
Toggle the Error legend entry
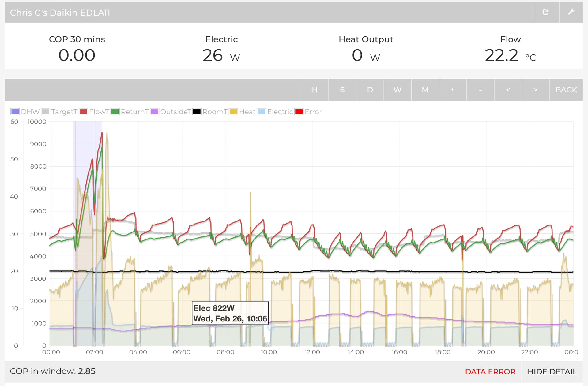[308, 112]
